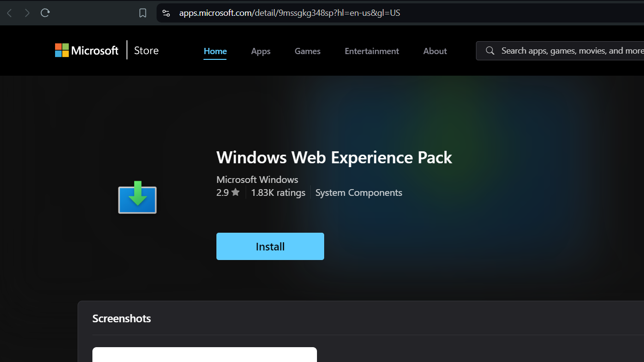Click the Microsoft logo
The height and width of the screenshot is (362, 644).
click(87, 50)
